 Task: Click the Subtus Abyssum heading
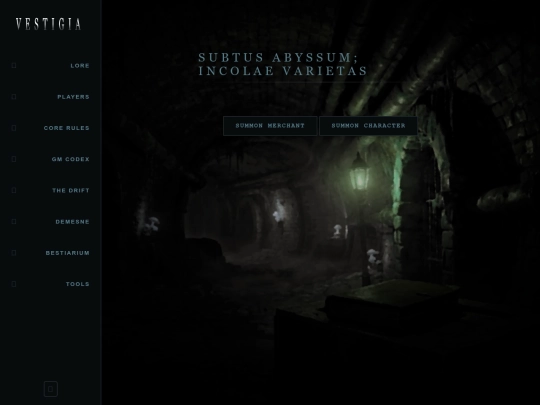(283, 64)
